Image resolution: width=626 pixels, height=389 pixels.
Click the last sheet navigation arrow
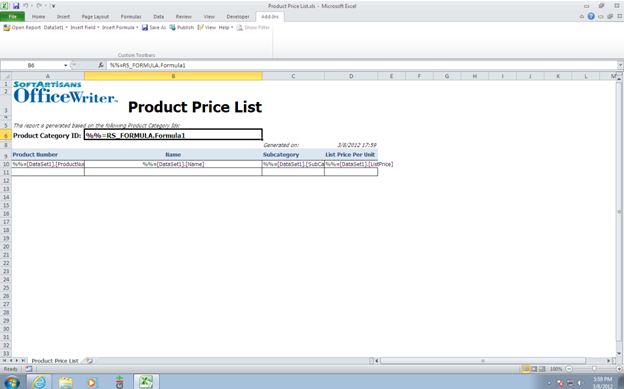point(23,361)
